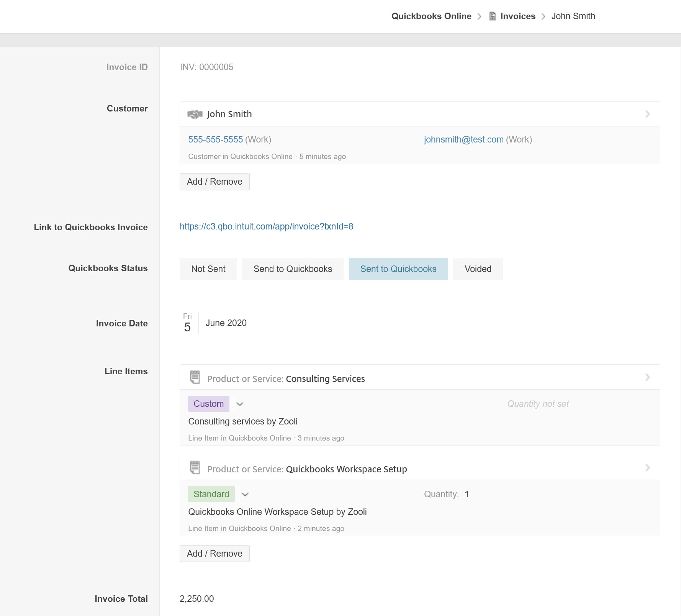Navigate to Invoices in the breadcrumb
The height and width of the screenshot is (616, 681).
[517, 16]
